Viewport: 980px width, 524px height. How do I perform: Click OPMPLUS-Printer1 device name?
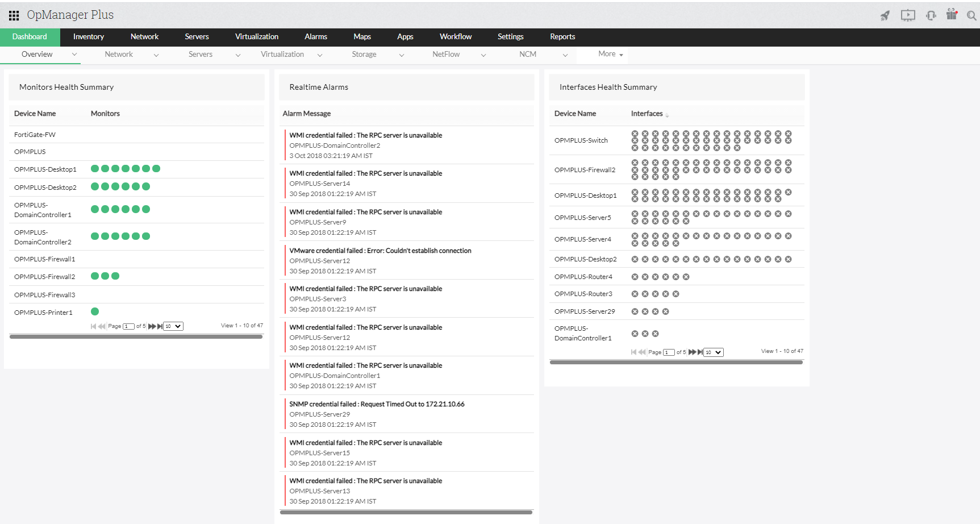(43, 313)
